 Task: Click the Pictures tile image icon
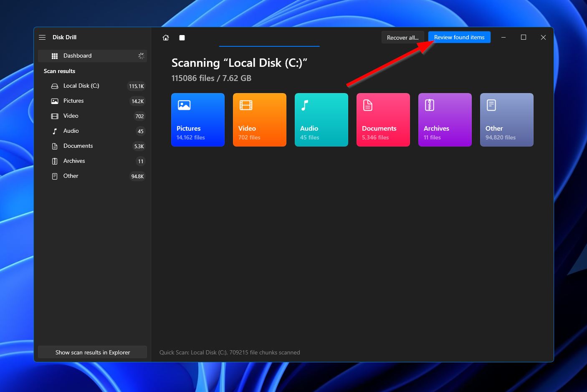click(x=184, y=105)
